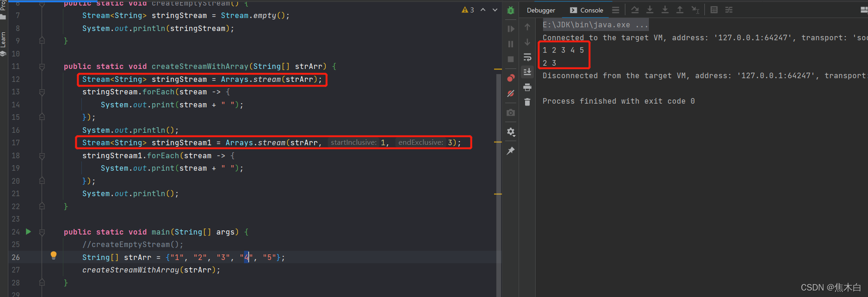The image size is (868, 297).
Task: Click 'Stream.empty();' on line 7
Action: (x=255, y=16)
